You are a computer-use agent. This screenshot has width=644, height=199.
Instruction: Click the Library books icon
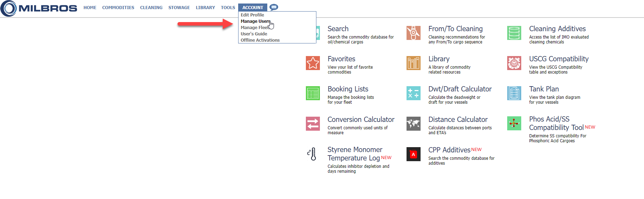[413, 63]
